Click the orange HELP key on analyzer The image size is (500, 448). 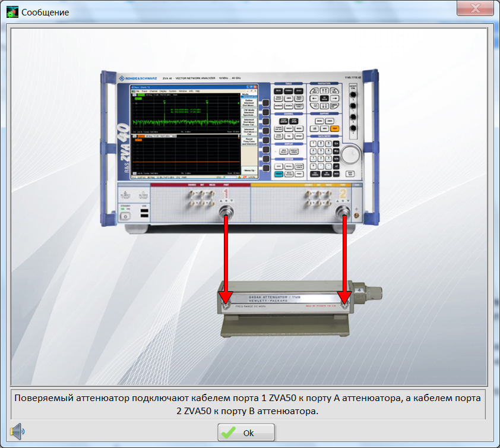pos(335,128)
